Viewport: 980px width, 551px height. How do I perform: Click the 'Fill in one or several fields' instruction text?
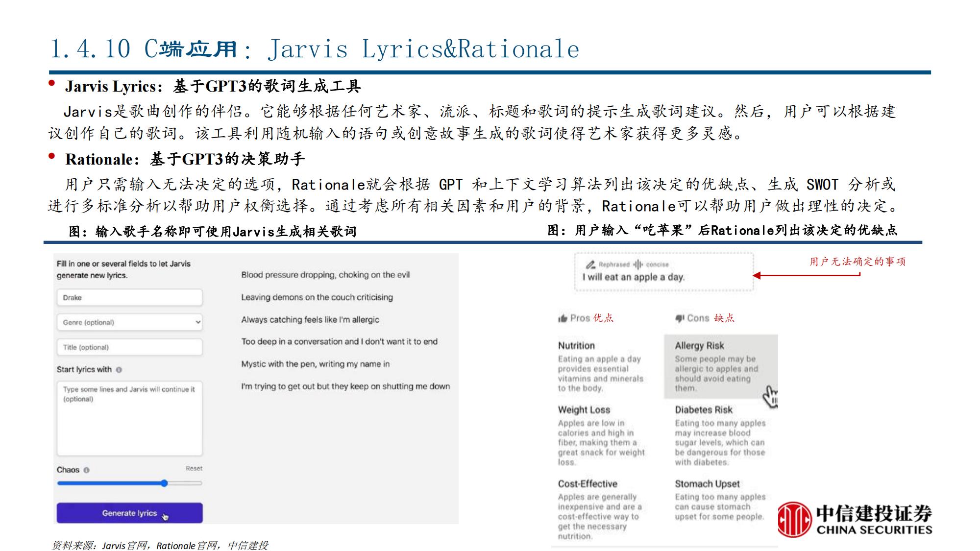(x=123, y=269)
